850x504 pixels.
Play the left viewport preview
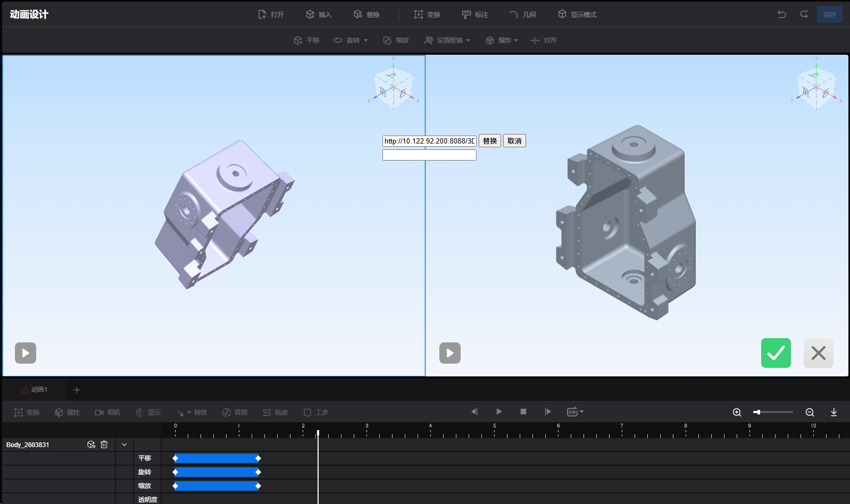26,353
